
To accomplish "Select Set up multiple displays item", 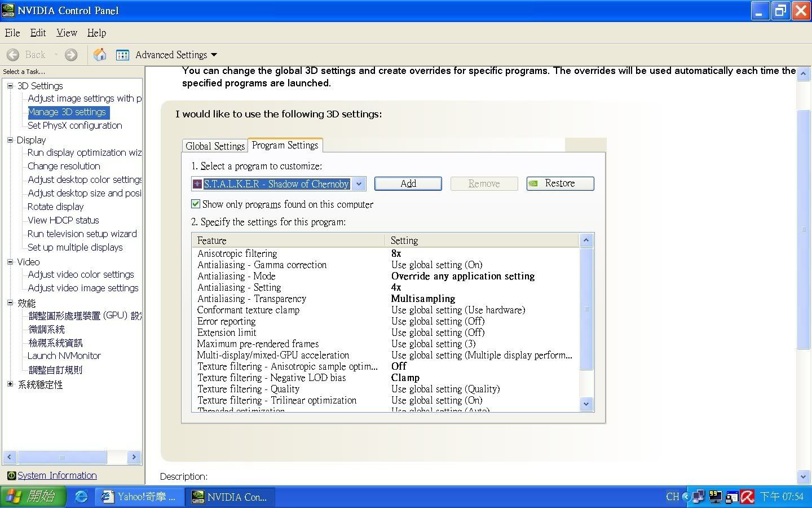I will tap(75, 247).
